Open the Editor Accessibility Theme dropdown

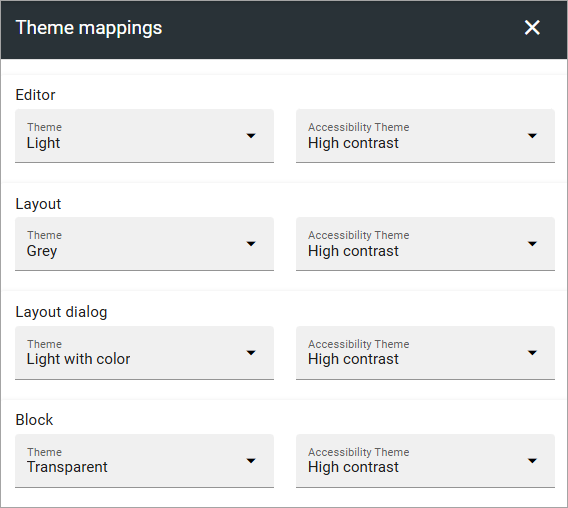[x=425, y=136]
